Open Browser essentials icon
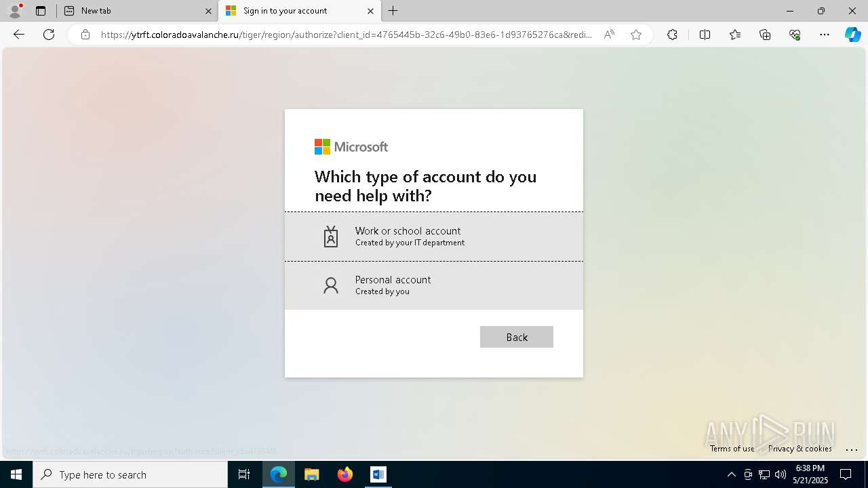The image size is (868, 488). pos(795,35)
